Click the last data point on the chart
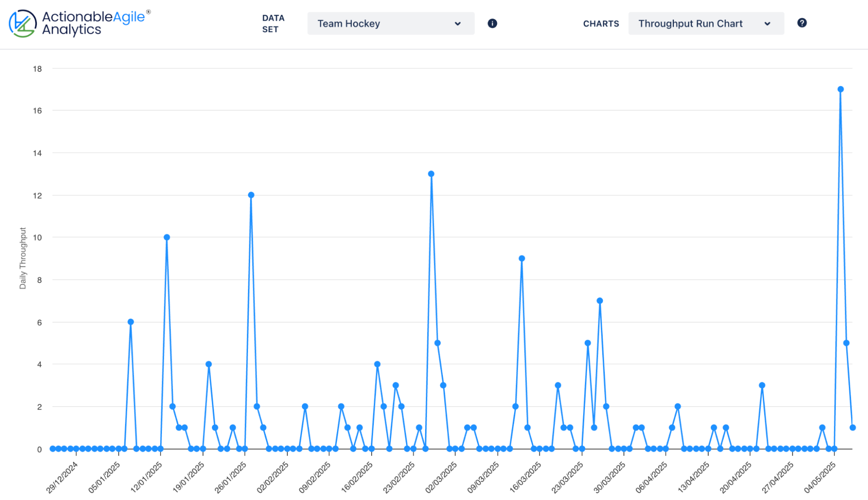This screenshot has height=500, width=868. pyautogui.click(x=852, y=427)
